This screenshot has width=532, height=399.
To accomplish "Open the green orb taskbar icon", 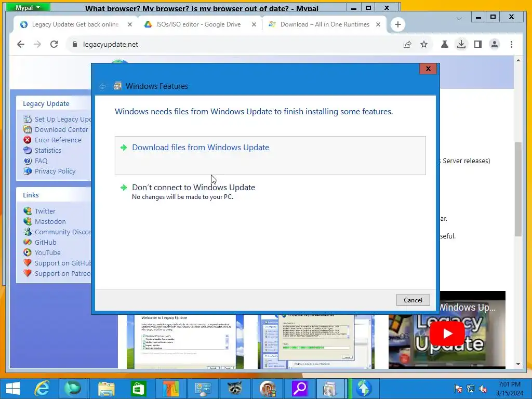I will pyautogui.click(x=73, y=389).
